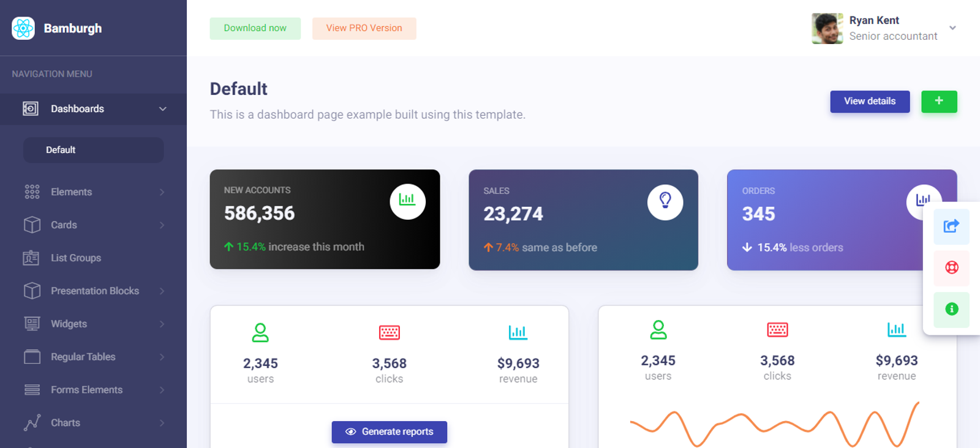The width and height of the screenshot is (980, 448).
Task: Click the Generate reports button
Action: (x=390, y=432)
